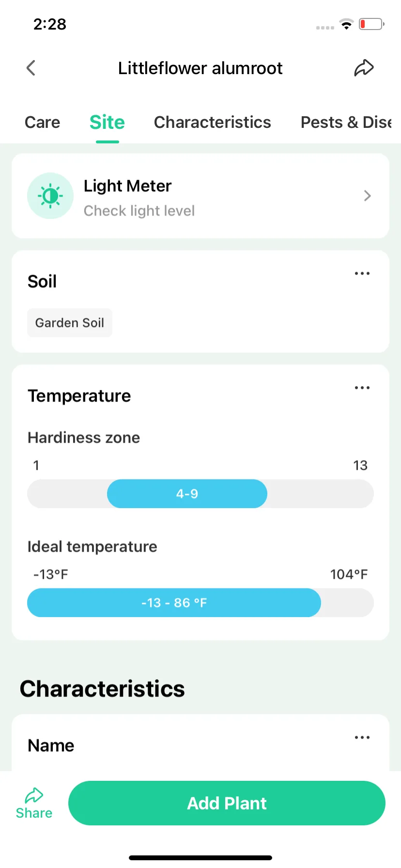Go back using the top-left arrow
401x868 pixels.
coord(31,68)
